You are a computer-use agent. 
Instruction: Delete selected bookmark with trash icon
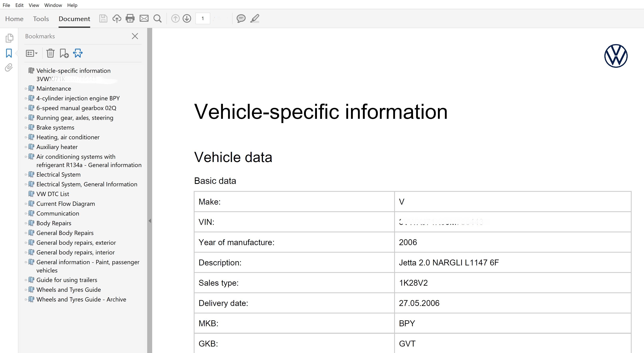pyautogui.click(x=50, y=53)
